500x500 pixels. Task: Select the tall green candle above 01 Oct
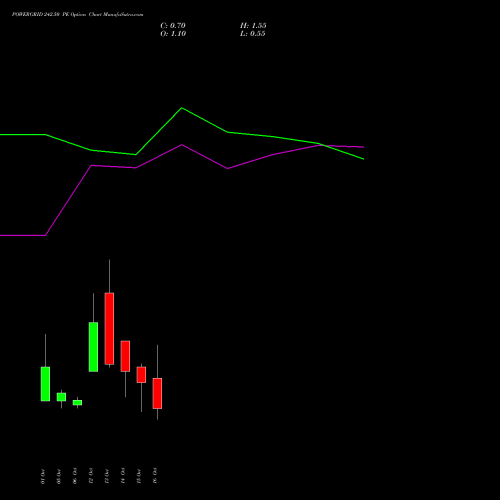(45, 384)
